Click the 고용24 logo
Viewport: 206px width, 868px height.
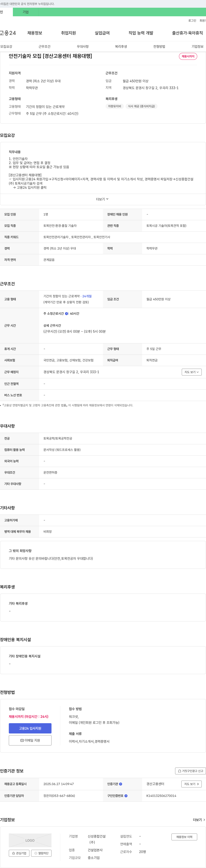[x=8, y=33]
